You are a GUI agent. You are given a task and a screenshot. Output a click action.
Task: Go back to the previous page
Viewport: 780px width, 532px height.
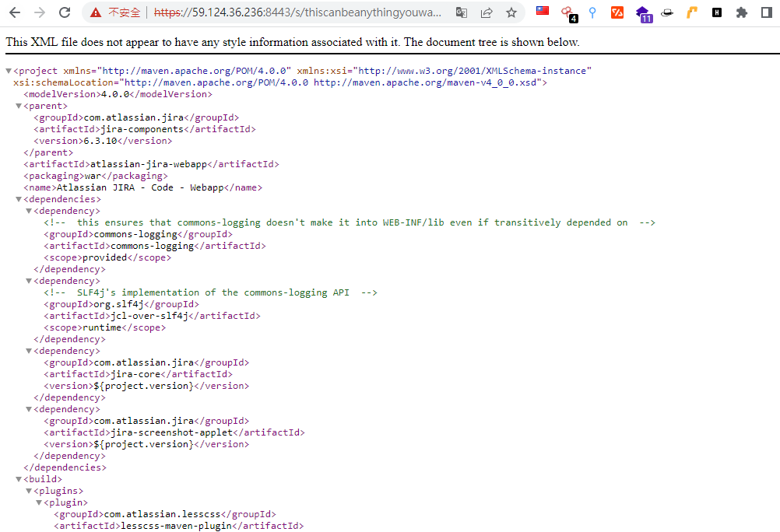pos(15,12)
